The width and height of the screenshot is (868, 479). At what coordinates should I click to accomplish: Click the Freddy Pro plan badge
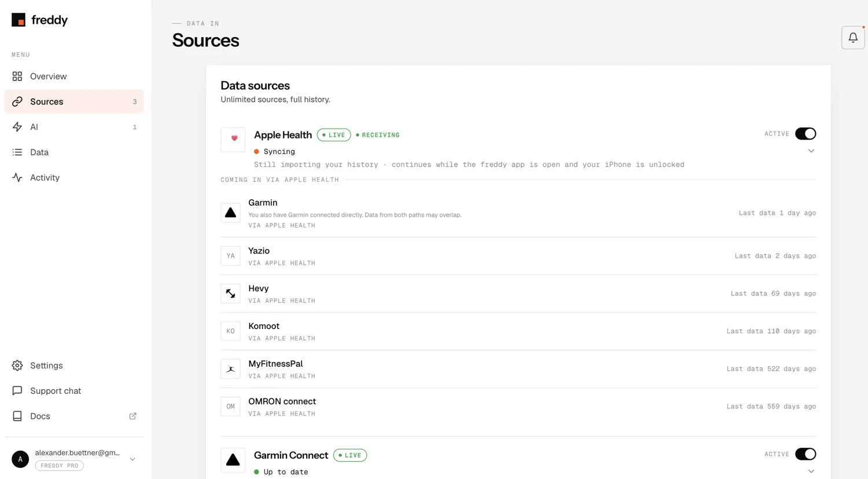(60, 466)
